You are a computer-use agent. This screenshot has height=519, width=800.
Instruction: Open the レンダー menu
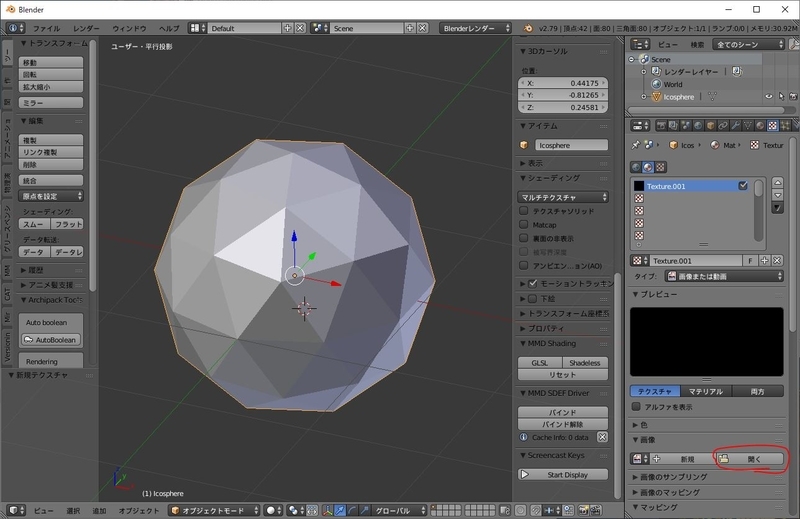(x=86, y=29)
